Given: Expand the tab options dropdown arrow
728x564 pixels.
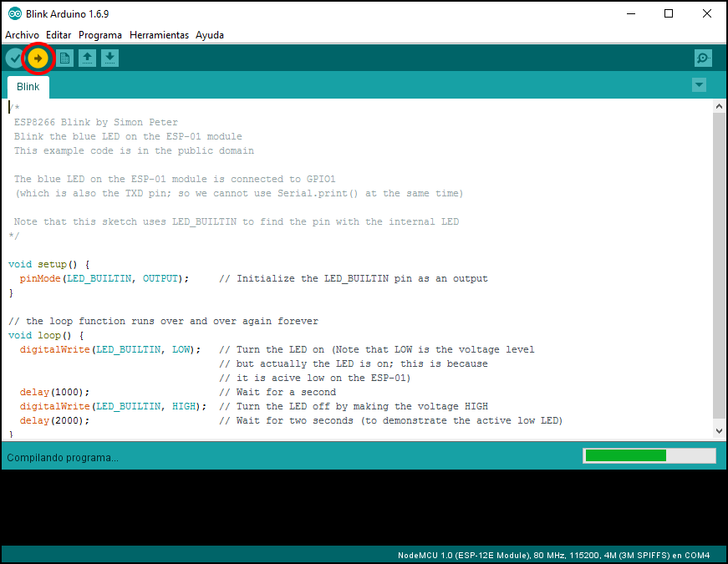Looking at the screenshot, I should click(699, 85).
